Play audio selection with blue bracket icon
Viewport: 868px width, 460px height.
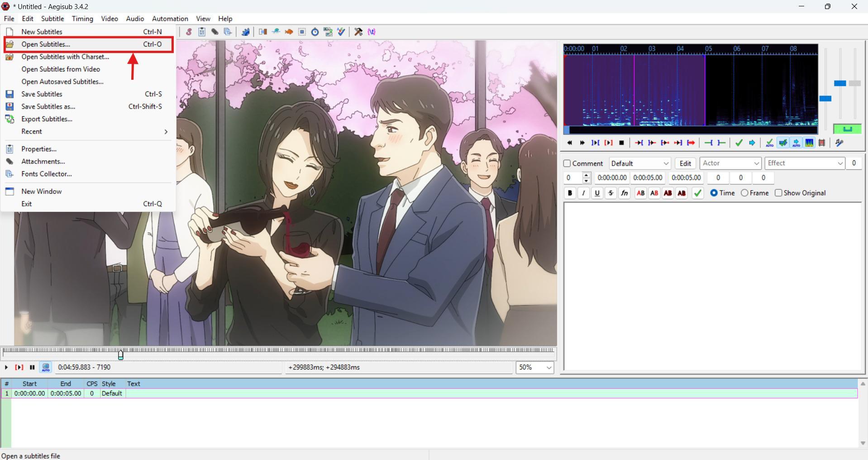(596, 143)
